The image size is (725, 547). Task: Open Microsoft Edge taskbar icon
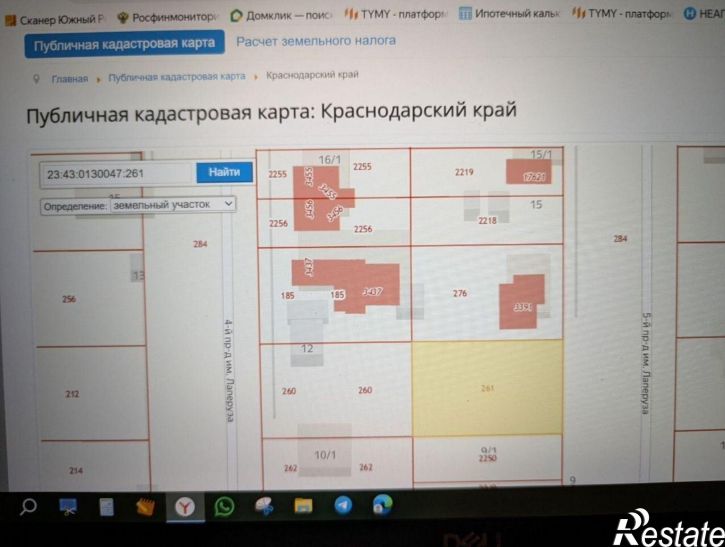click(x=382, y=504)
